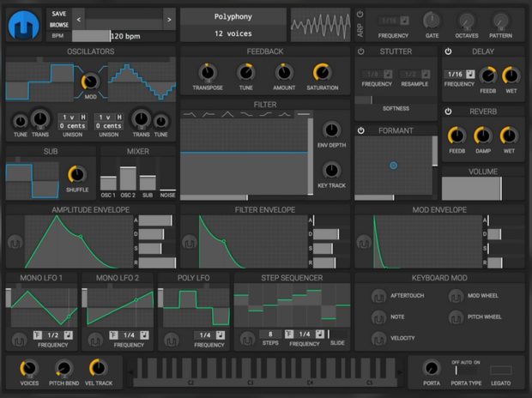Click the Aftertouch modulation source icon
This screenshot has width=532, height=398.
point(378,296)
